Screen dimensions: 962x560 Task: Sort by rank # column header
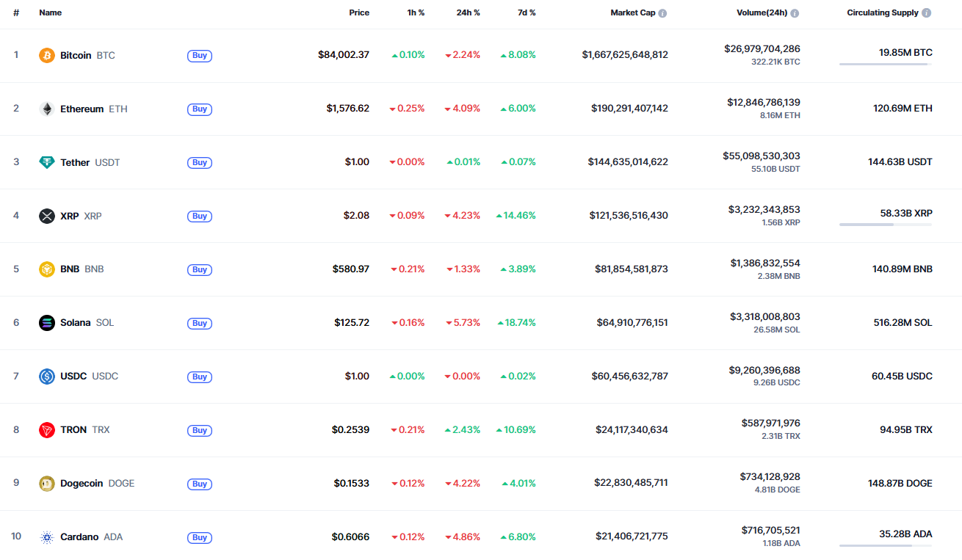pos(16,13)
